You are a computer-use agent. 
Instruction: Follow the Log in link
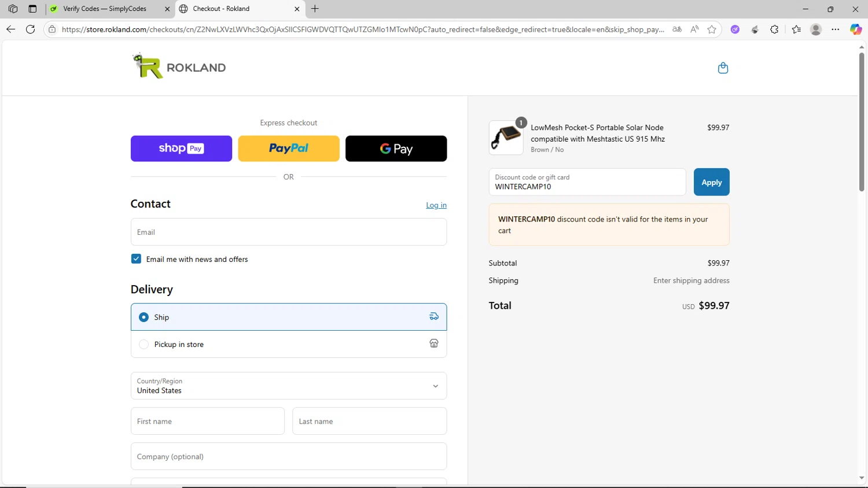(x=436, y=205)
